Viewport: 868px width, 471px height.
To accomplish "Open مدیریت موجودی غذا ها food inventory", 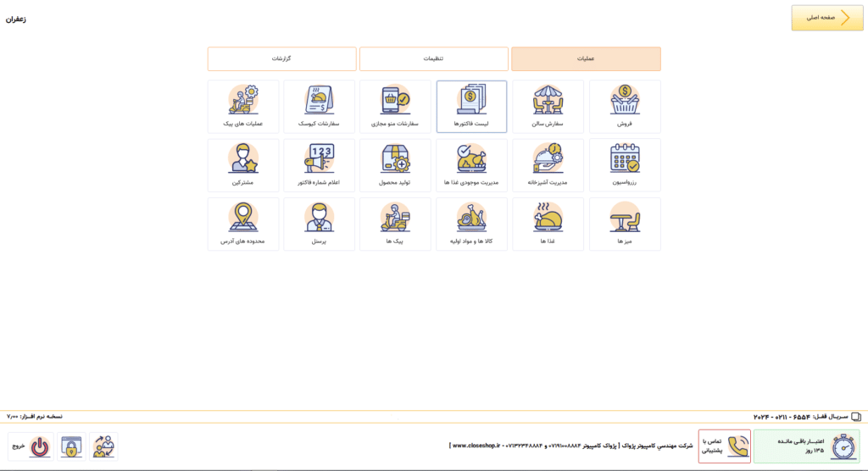I will point(471,165).
